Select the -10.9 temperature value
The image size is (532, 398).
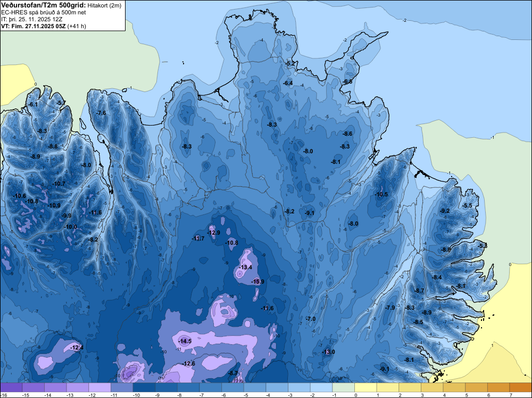click(54, 205)
